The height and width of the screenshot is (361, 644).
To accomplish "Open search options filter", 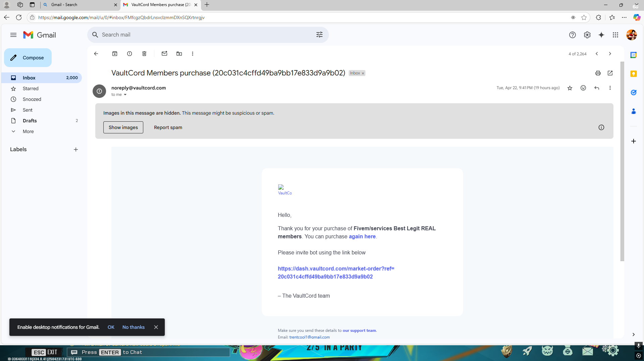I will point(319,35).
